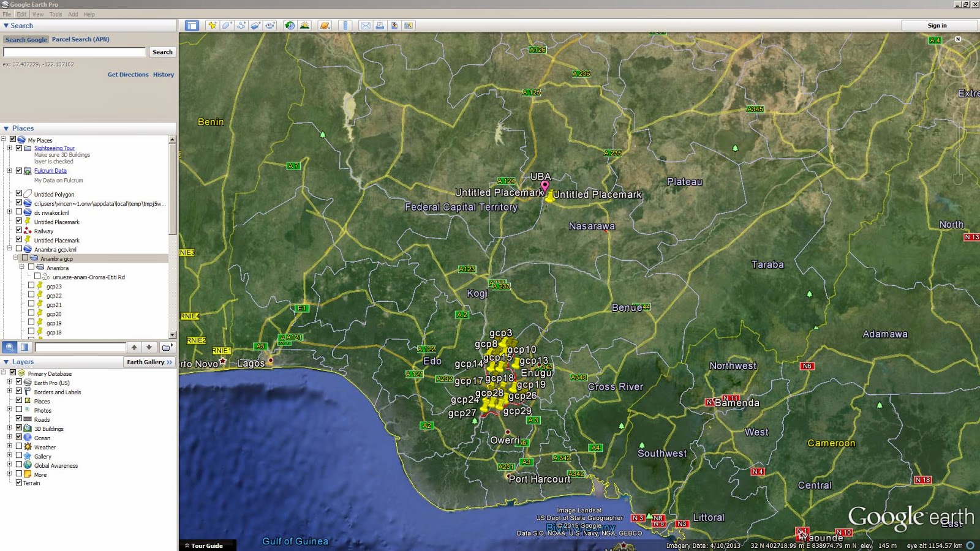Image resolution: width=980 pixels, height=551 pixels.
Task: Click the Places scrollbar down arrow
Action: pyautogui.click(x=173, y=335)
